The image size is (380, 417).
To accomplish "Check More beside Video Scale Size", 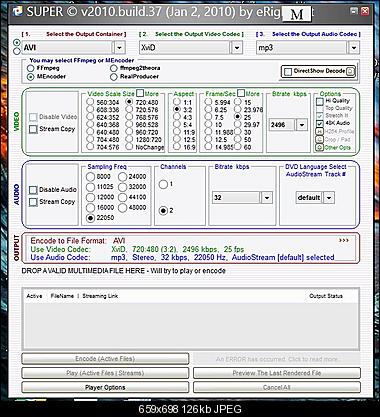I will pyautogui.click(x=140, y=93).
